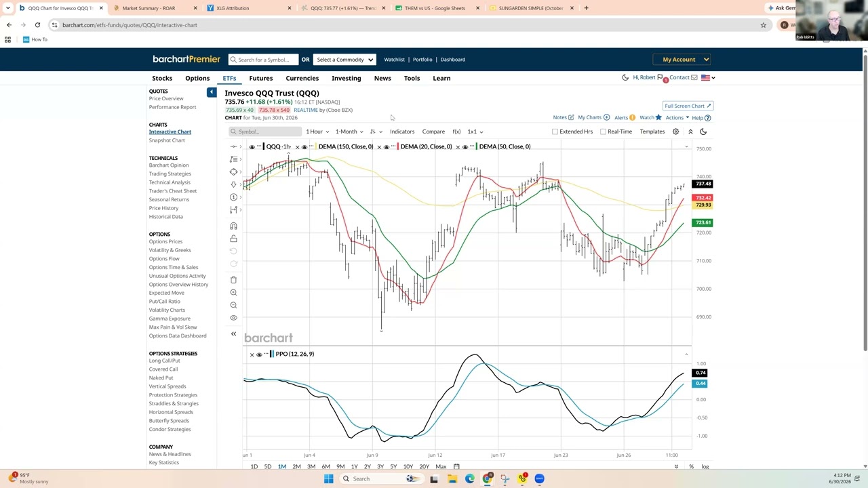This screenshot has height=488, width=868.
Task: Select the measure tool in chart sidebar
Action: pyautogui.click(x=233, y=210)
